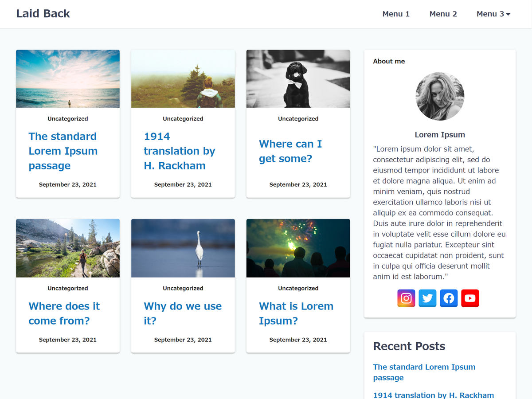Open the Instagram social icon
Image resolution: width=532 pixels, height=399 pixels.
click(x=406, y=298)
